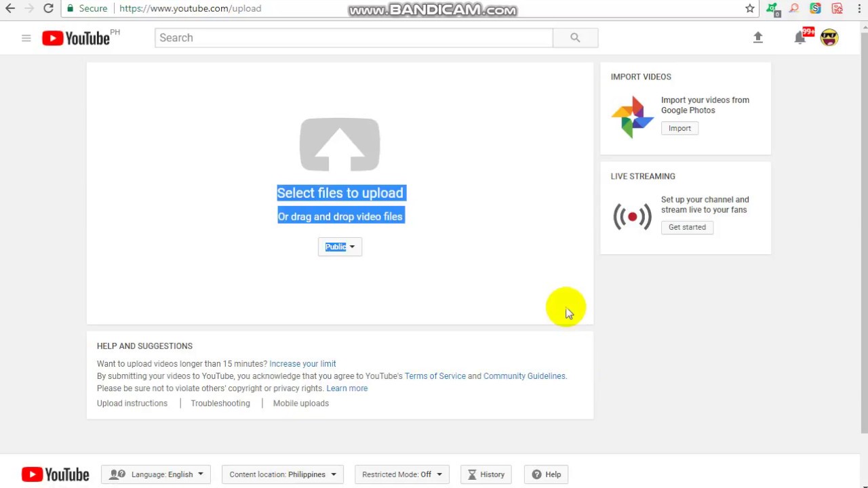868x488 pixels.
Task: Open Chrome's three-dot menu
Action: point(859,8)
